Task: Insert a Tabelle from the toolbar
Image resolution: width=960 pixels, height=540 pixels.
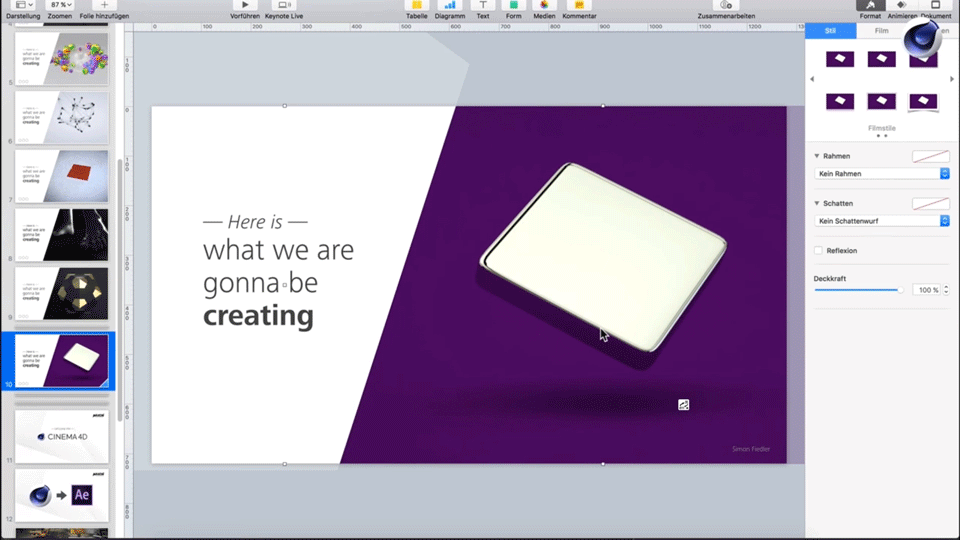Action: (416, 5)
